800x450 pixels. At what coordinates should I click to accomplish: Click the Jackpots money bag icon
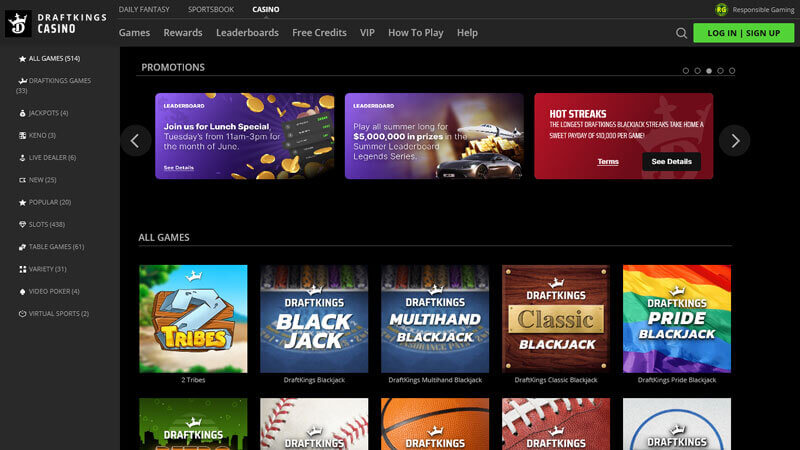[x=22, y=113]
